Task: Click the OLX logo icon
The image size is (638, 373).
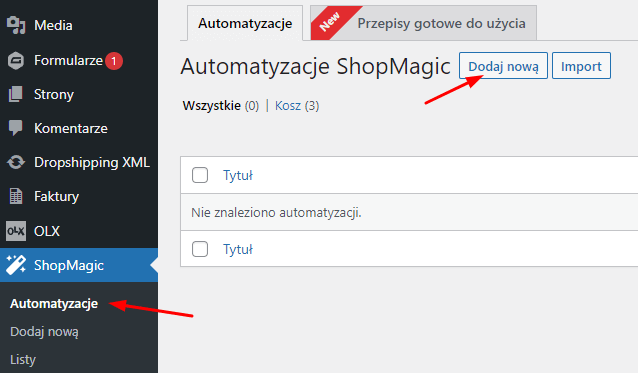Action: point(16,231)
